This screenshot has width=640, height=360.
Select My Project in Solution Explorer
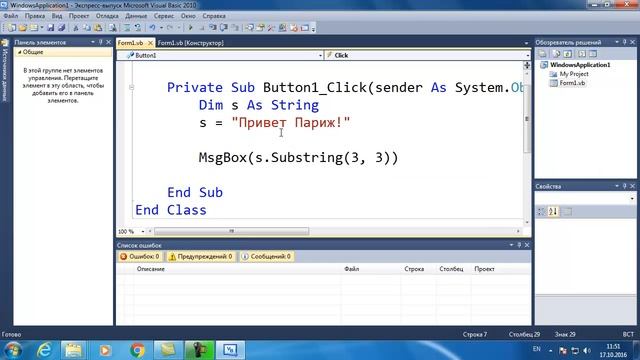[574, 74]
